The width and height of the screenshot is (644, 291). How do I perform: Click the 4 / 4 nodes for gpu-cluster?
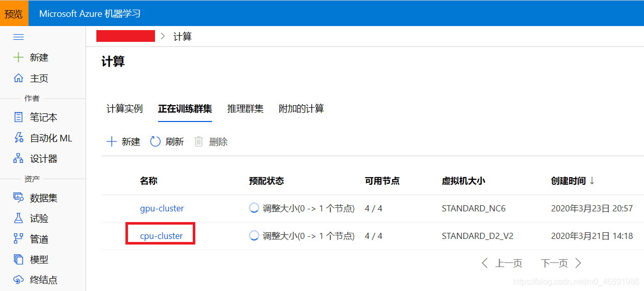pyautogui.click(x=374, y=208)
